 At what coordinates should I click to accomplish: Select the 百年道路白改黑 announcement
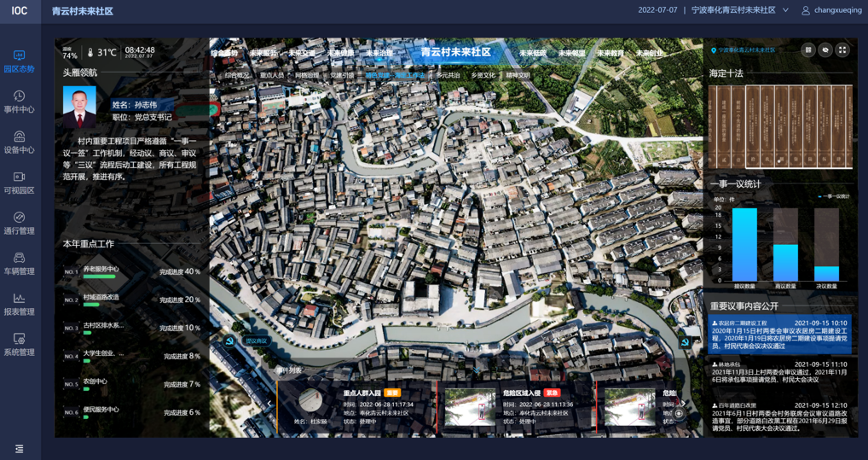click(x=780, y=416)
